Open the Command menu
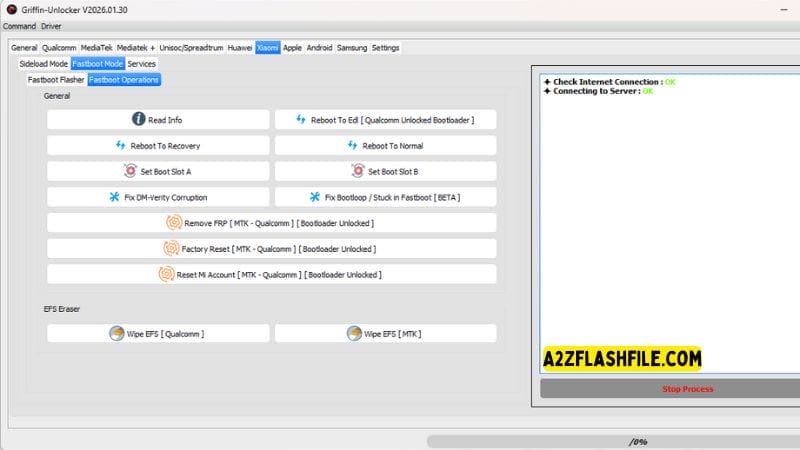Image resolution: width=800 pixels, height=450 pixels. (19, 26)
